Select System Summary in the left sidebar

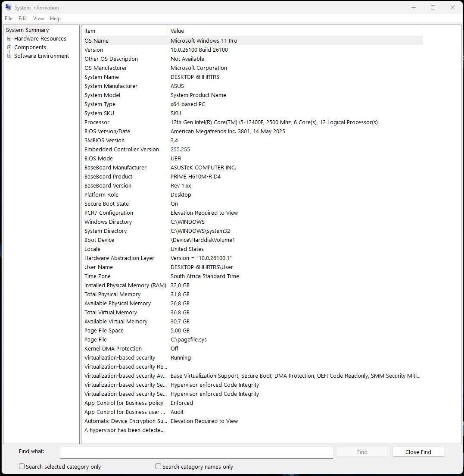click(x=27, y=30)
